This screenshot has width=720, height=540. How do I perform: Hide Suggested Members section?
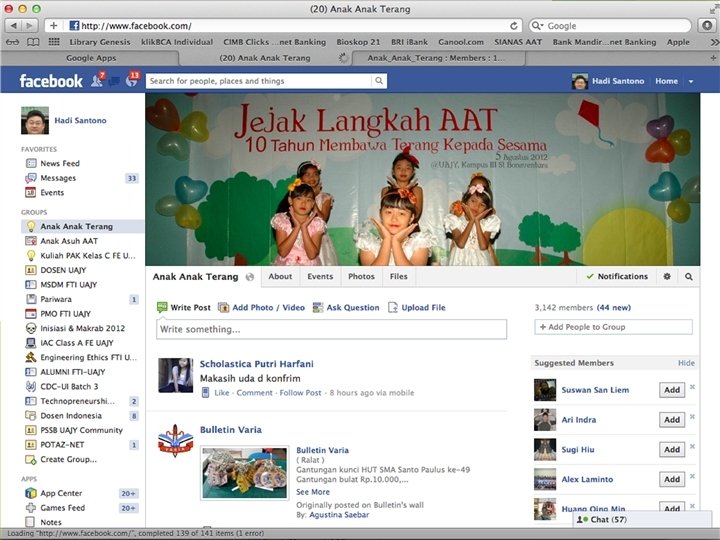686,363
